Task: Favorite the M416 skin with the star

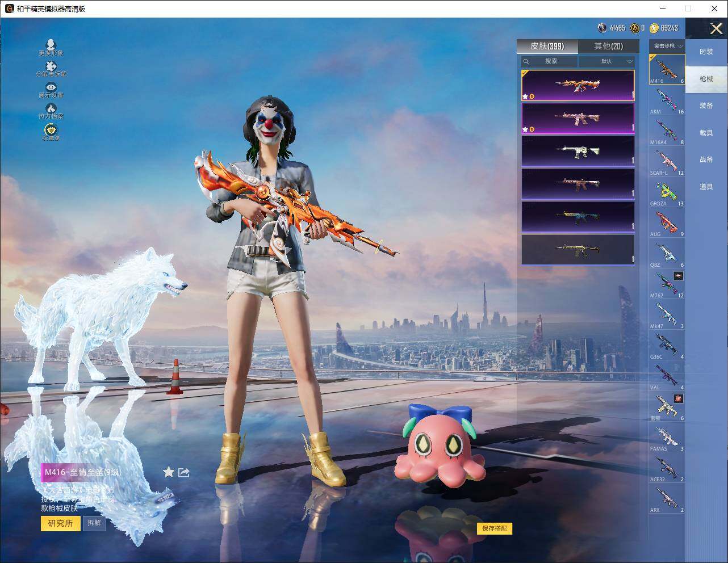Action: tap(169, 472)
